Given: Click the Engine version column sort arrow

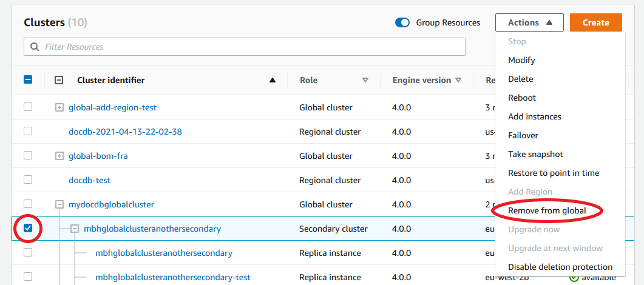Looking at the screenshot, I should [x=458, y=80].
